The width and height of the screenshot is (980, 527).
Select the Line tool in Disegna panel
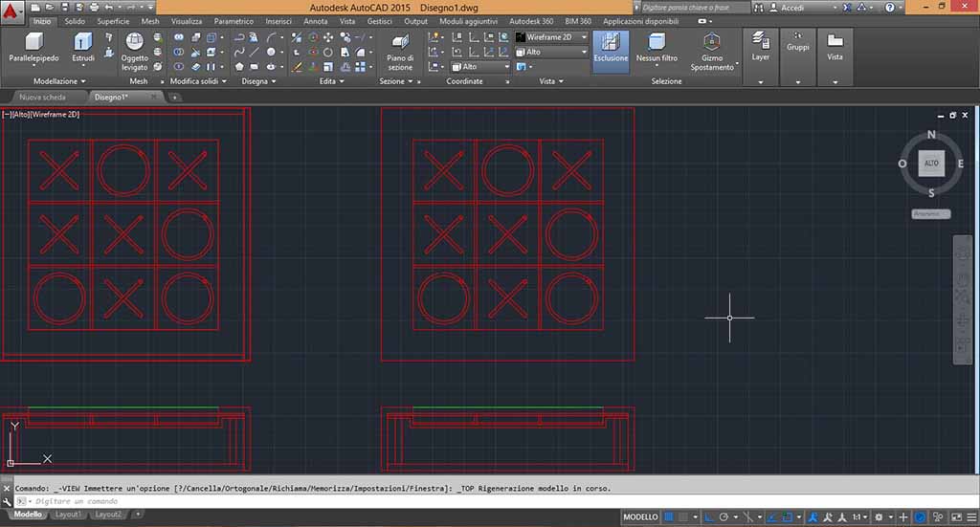254,53
